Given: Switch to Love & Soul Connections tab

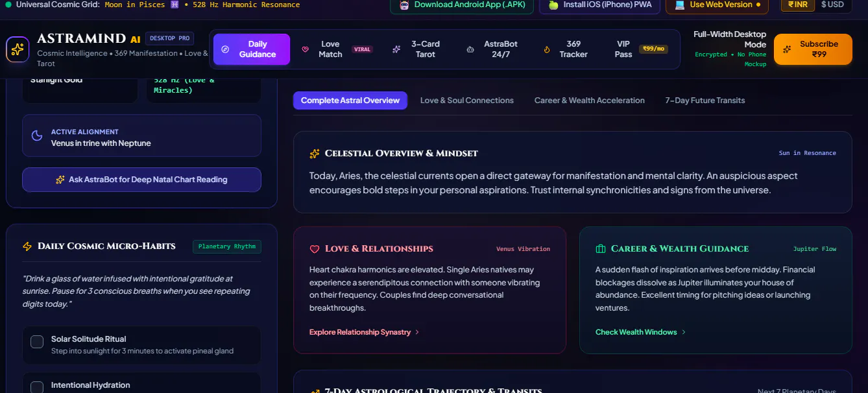Looking at the screenshot, I should [x=467, y=101].
